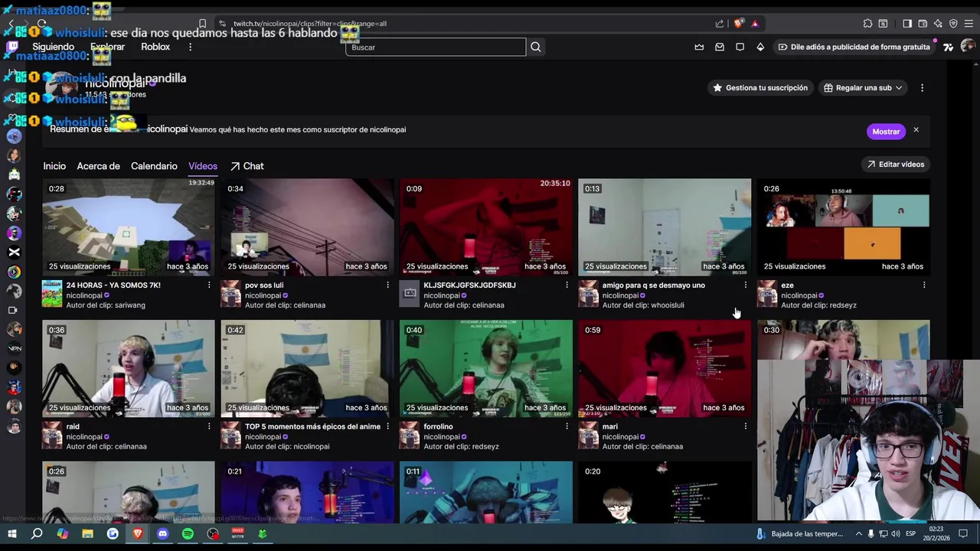The height and width of the screenshot is (551, 980).
Task: Open options for KLJSFGKJGFSKJGDFSKBJ clip
Action: (567, 285)
